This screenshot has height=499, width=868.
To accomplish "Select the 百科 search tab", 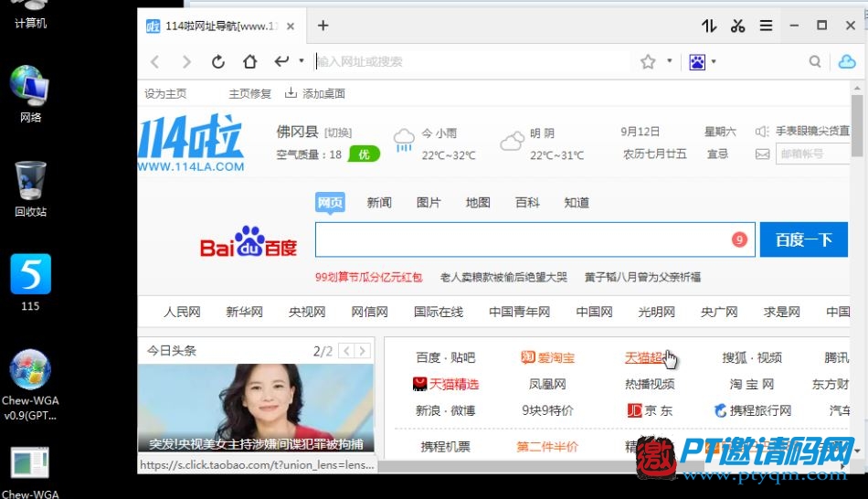I will point(527,203).
